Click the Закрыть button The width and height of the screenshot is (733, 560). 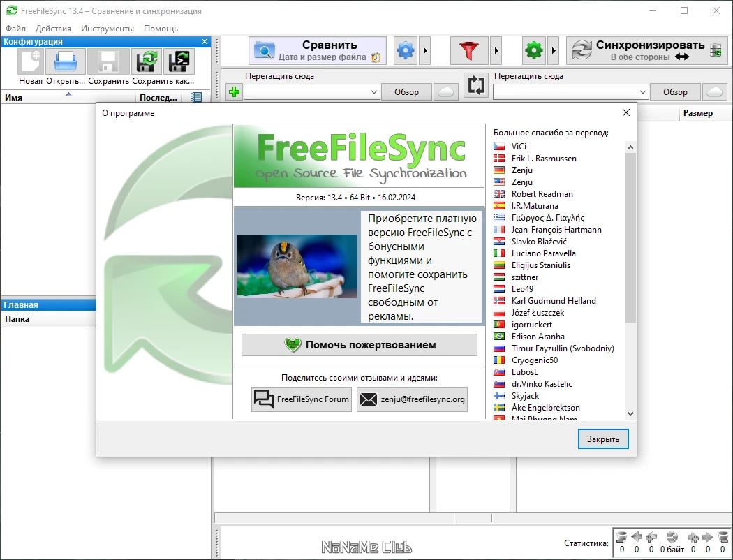603,439
